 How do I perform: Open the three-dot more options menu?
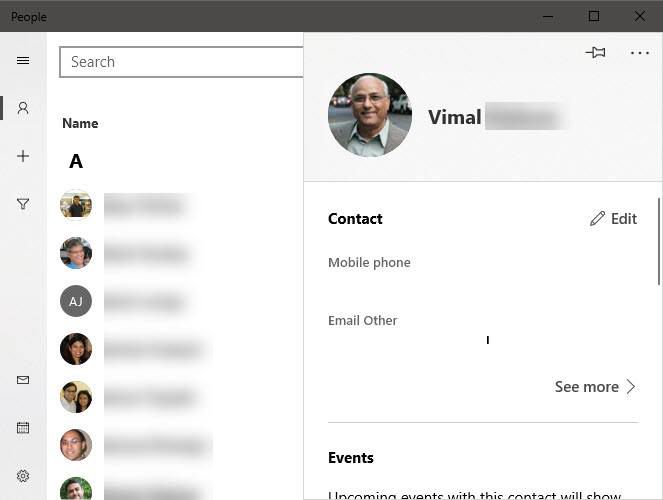click(640, 53)
